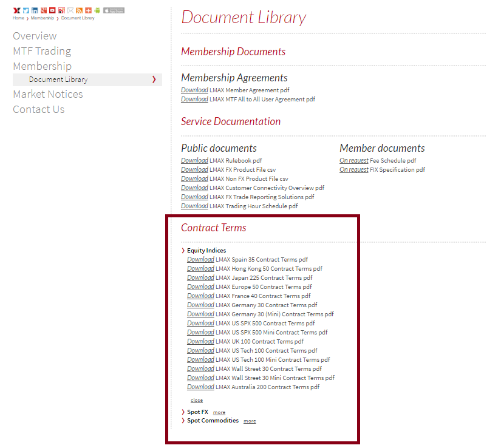Select Document Library sidebar submenu item
Image resolution: width=498 pixels, height=448 pixels.
[x=87, y=80]
